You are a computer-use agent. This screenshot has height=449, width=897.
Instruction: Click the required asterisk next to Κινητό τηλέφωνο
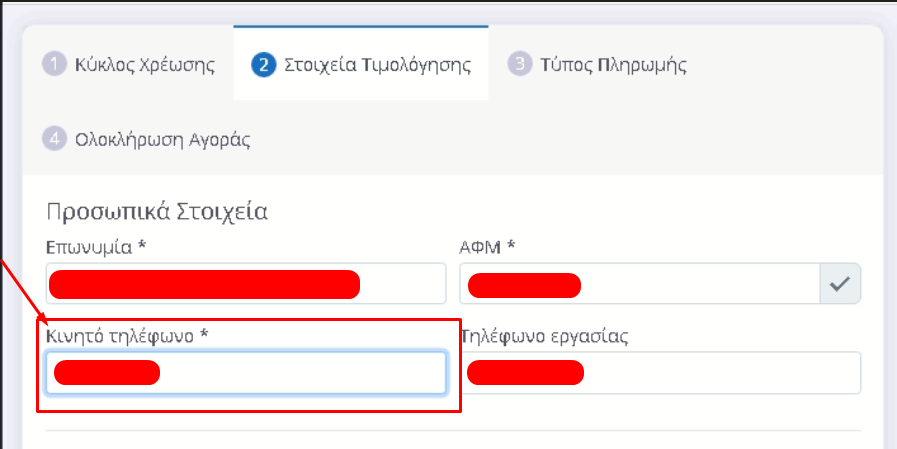coord(204,336)
